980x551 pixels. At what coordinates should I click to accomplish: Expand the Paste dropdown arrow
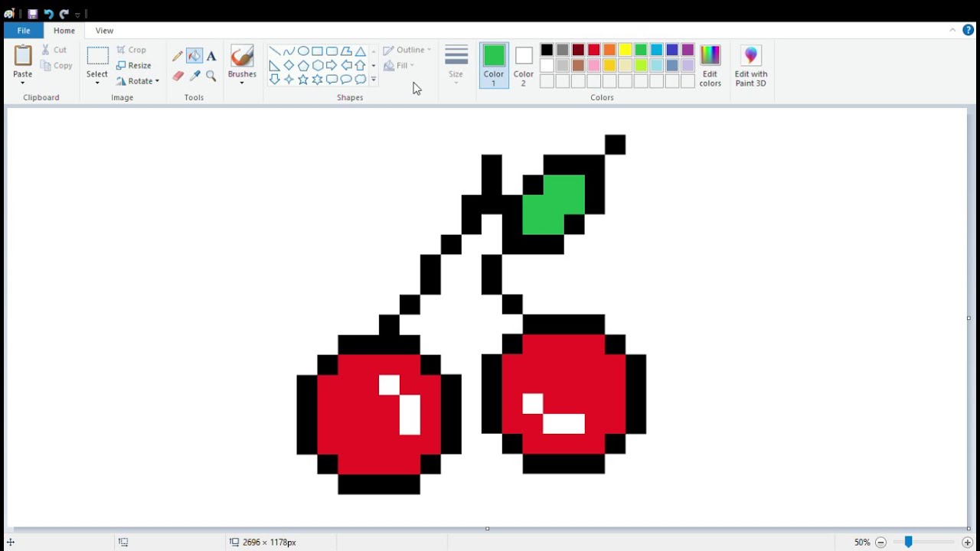pos(23,83)
